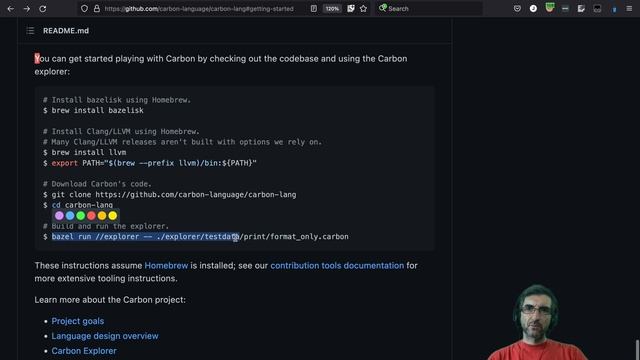This screenshot has width=640, height=360.
Task: Pick the blue highlight color dot
Action: [x=70, y=216]
